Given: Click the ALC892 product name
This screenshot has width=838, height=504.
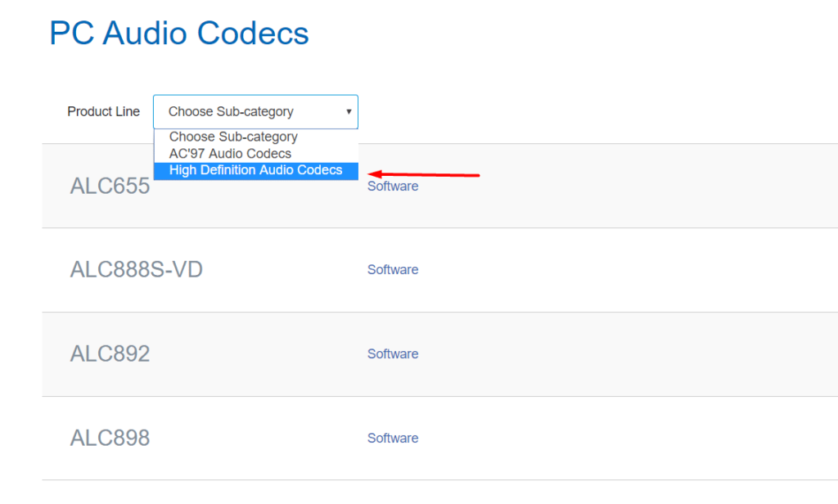Looking at the screenshot, I should point(110,353).
